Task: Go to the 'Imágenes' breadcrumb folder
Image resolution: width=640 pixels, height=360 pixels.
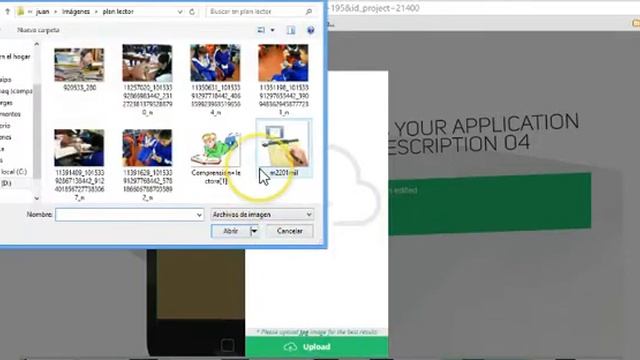Action: (x=76, y=12)
